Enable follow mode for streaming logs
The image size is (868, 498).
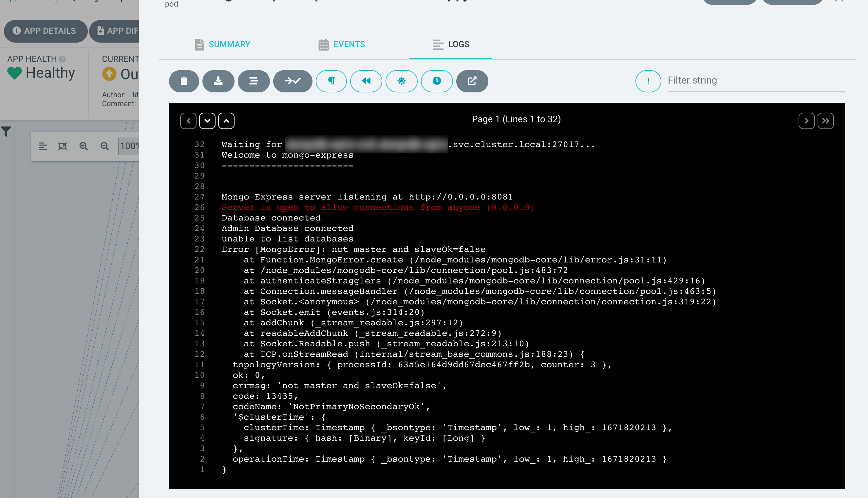292,81
